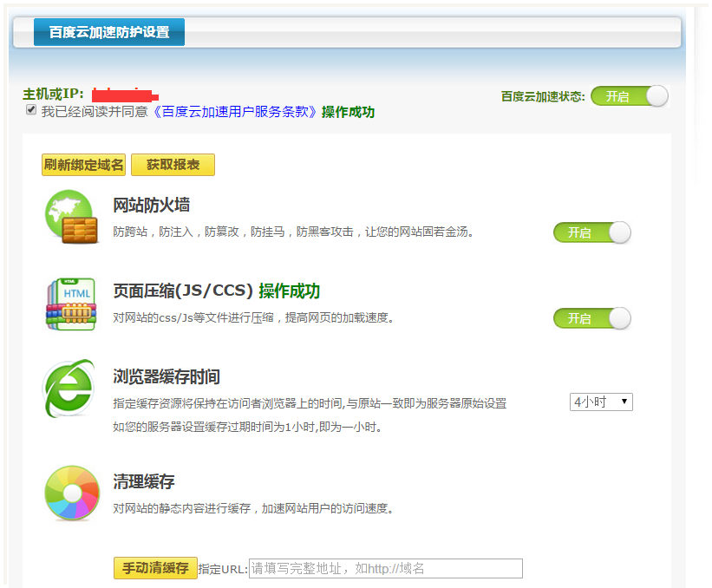Uncheck the 我已经阅读并同意 checkbox

(31, 109)
